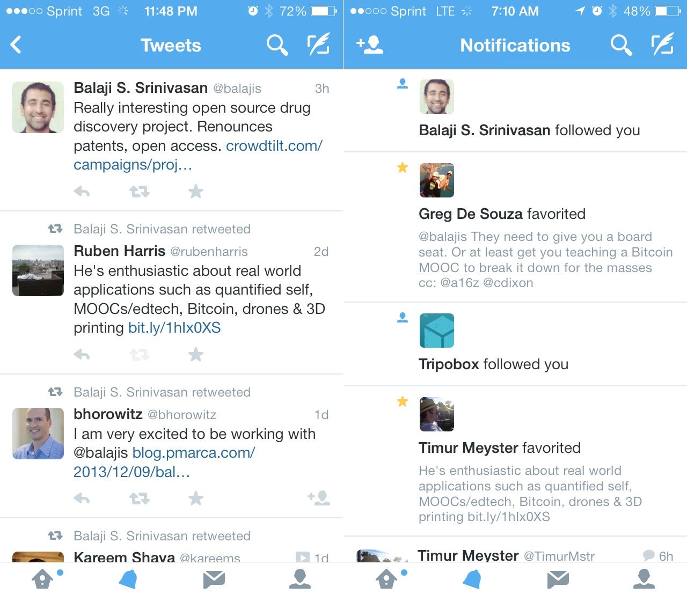Open search on the Notifications screen
This screenshot has height=616, width=687.
pos(621,45)
